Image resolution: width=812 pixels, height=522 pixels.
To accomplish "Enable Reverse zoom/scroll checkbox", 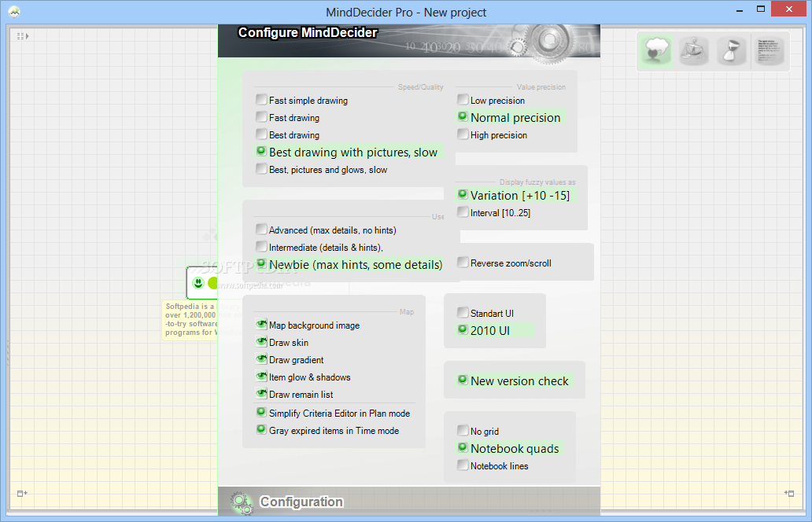I will (x=504, y=263).
